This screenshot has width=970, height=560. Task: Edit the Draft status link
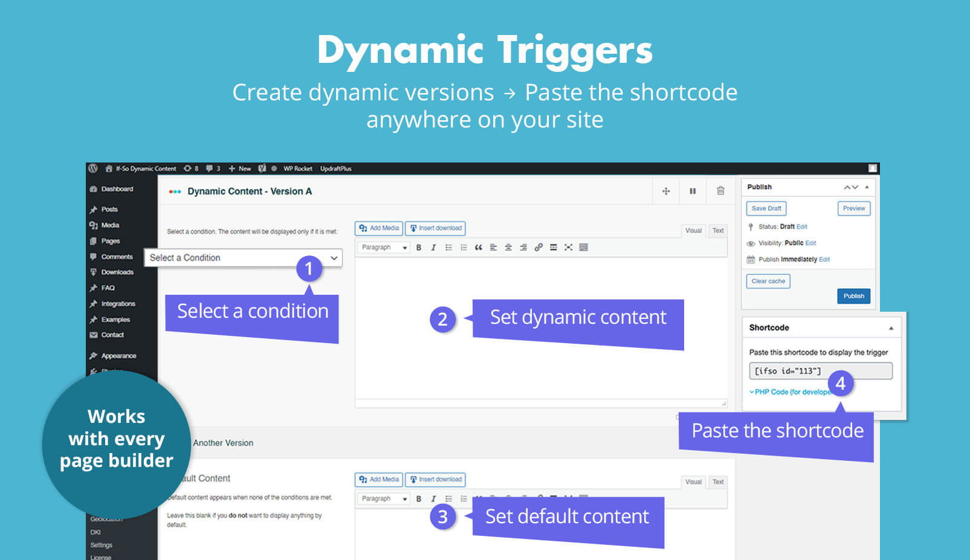tap(802, 227)
